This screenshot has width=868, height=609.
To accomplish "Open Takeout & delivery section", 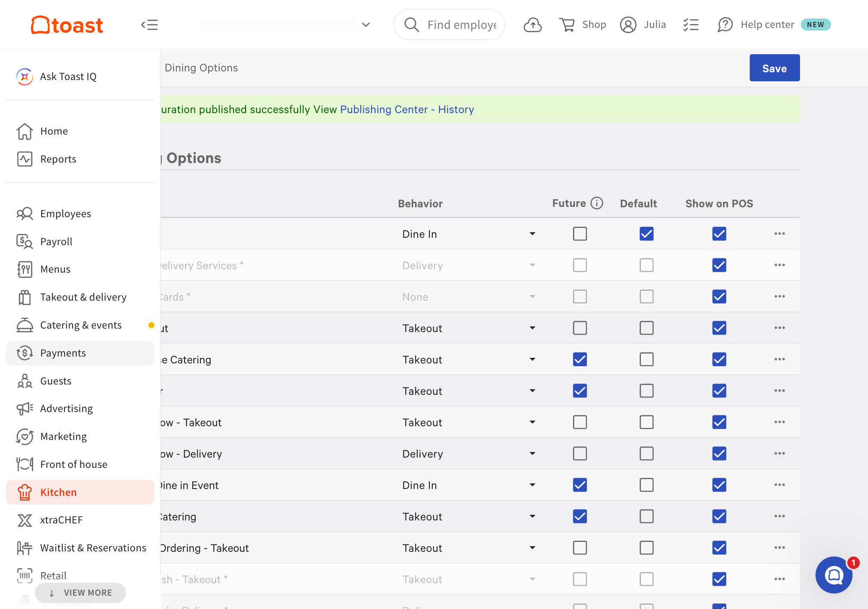I will [80, 297].
